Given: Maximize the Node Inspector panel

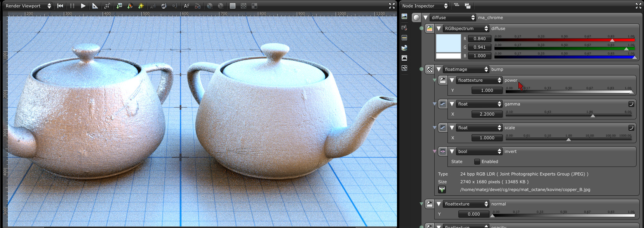Looking at the screenshot, I should pos(639,6).
